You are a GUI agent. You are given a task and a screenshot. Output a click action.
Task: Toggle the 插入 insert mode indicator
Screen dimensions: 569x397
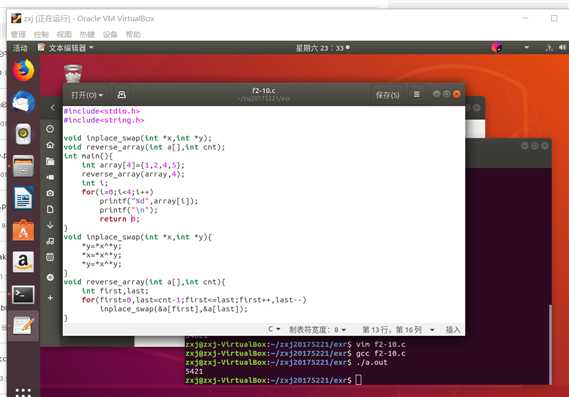tap(453, 330)
